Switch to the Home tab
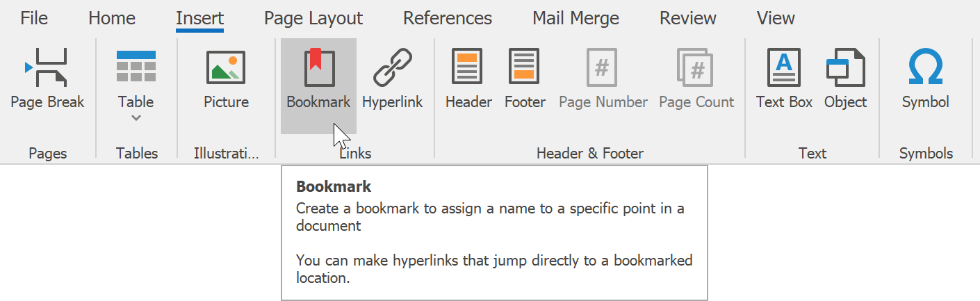This screenshot has height=301, width=980. pyautogui.click(x=112, y=18)
